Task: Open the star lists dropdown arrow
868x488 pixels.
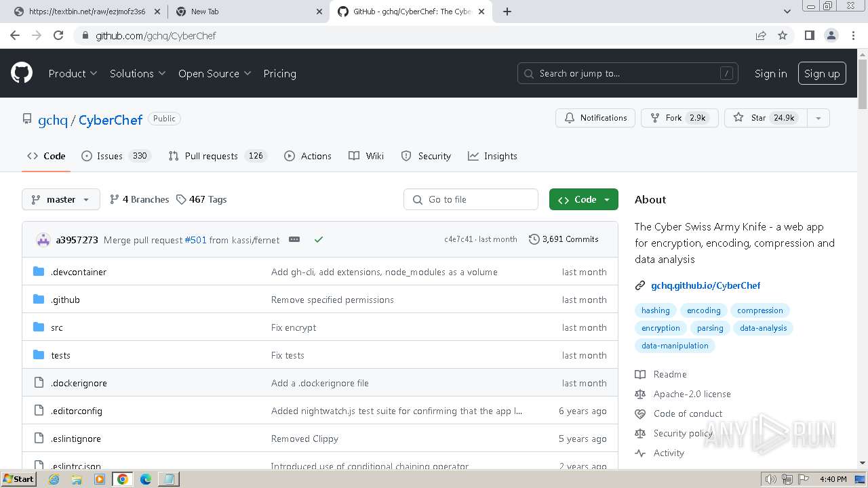Action: point(818,118)
